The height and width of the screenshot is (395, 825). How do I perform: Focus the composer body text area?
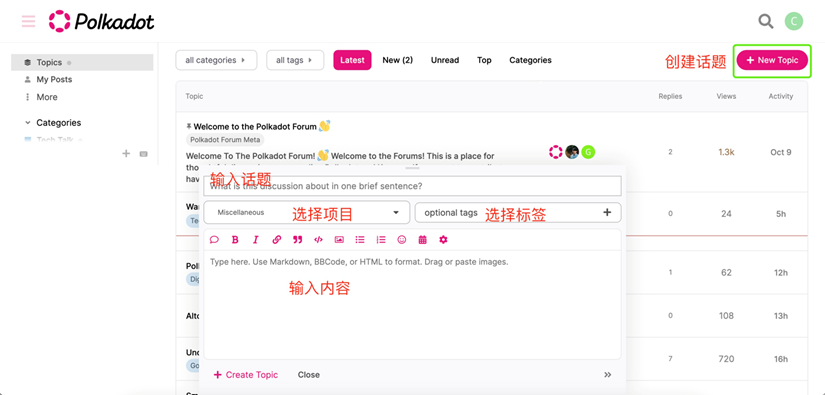pyautogui.click(x=412, y=305)
